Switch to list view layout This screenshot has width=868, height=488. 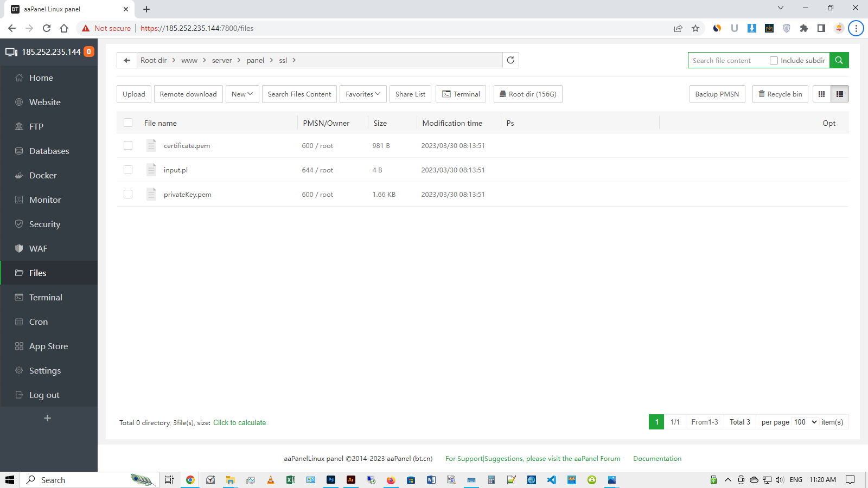tap(840, 94)
